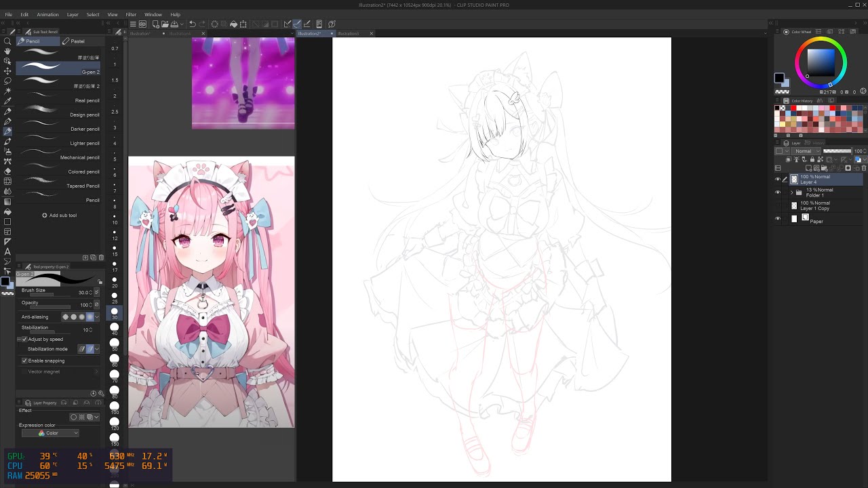This screenshot has width=868, height=488.
Task: Select the Text tool
Action: 7,251
